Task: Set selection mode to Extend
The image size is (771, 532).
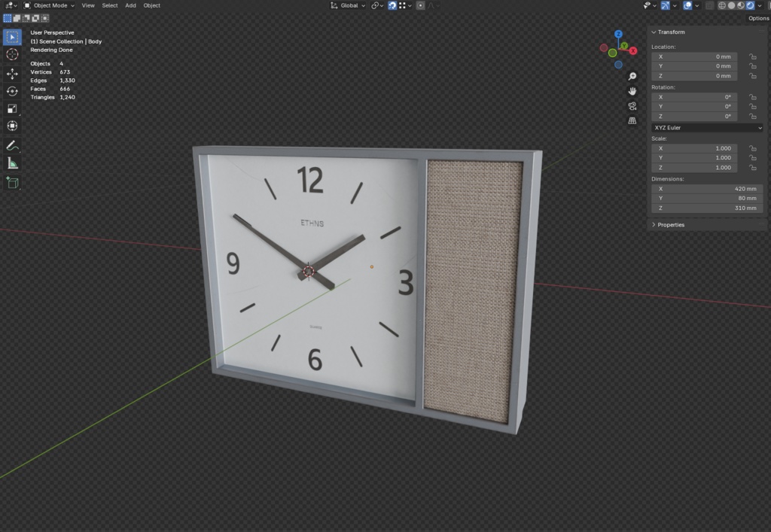Action: point(17,18)
